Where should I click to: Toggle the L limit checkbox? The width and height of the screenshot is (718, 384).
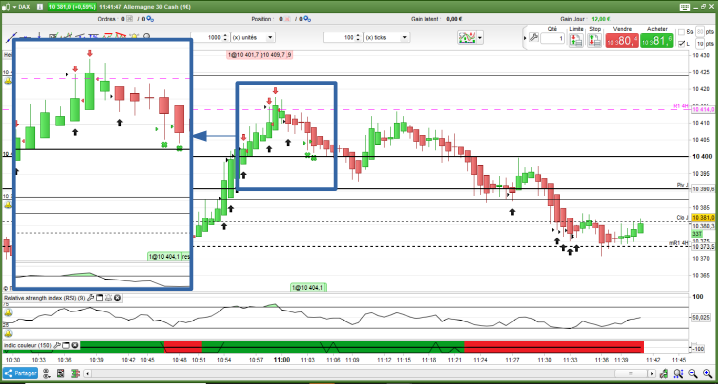coord(681,44)
